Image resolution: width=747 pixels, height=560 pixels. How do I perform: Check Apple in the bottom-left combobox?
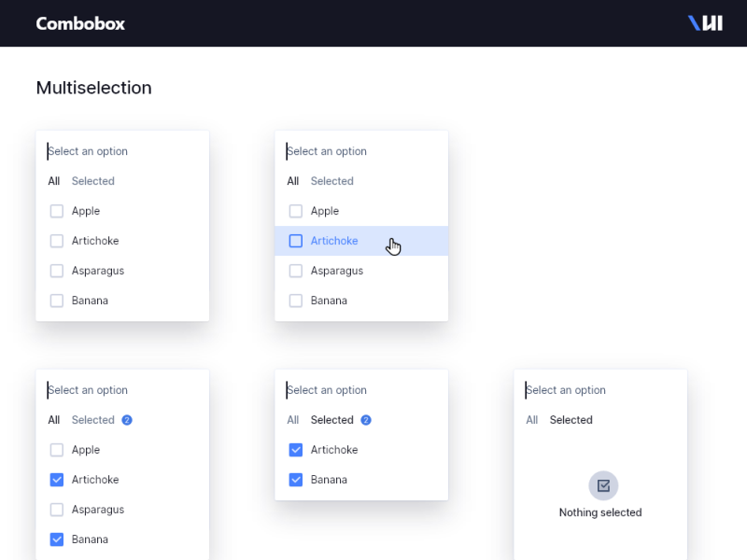coord(57,450)
